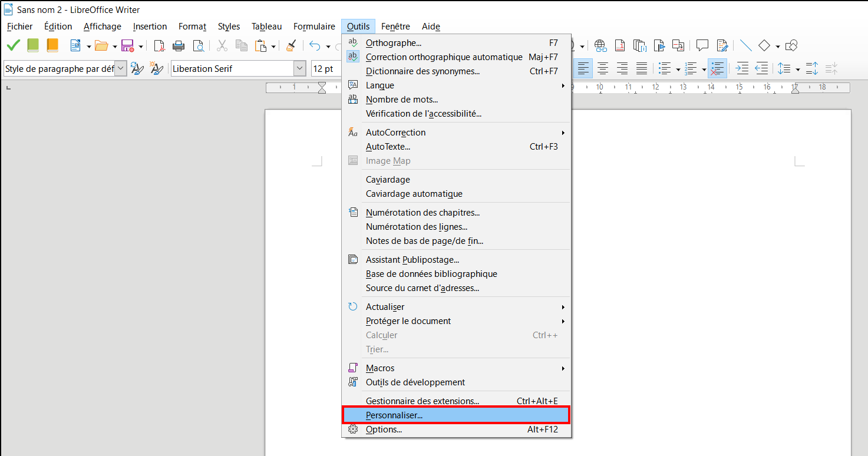Select the diamond basic shape tool
Screen dimensions: 868x456
(764, 45)
